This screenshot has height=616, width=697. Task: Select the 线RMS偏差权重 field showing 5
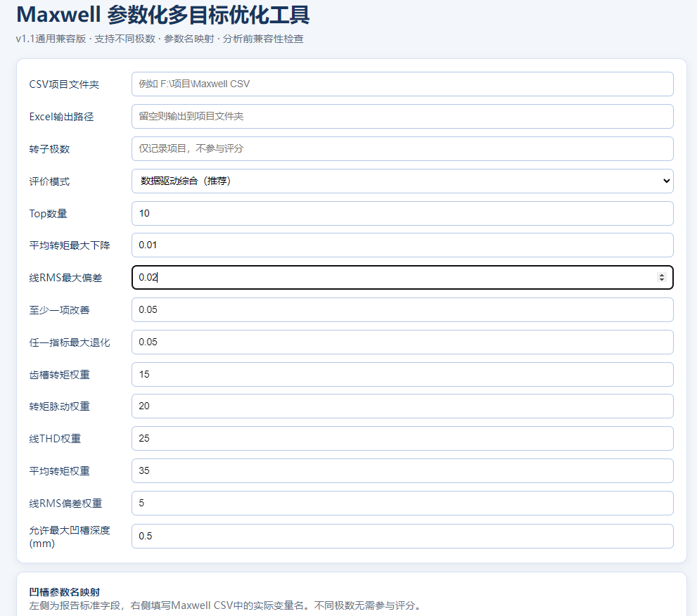[402, 503]
